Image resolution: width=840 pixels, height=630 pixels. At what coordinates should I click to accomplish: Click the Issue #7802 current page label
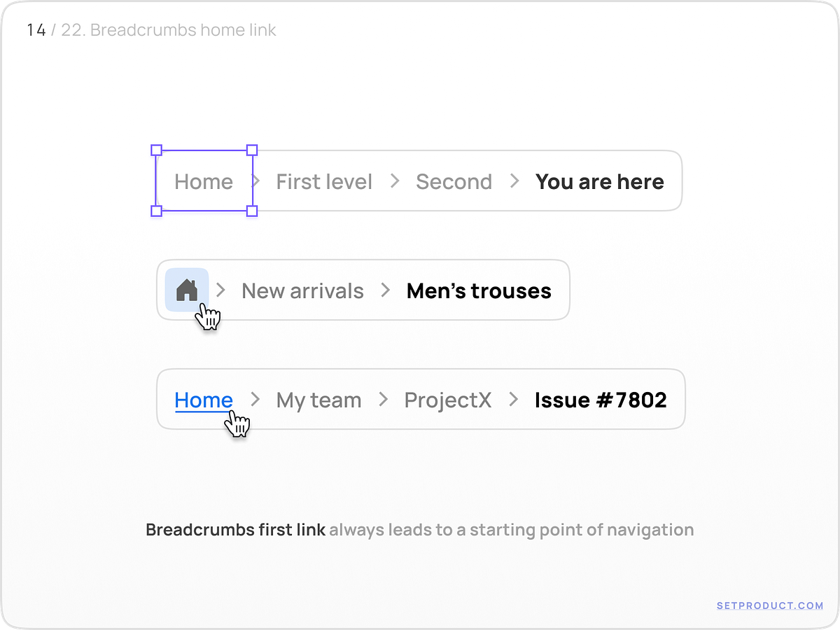click(600, 399)
